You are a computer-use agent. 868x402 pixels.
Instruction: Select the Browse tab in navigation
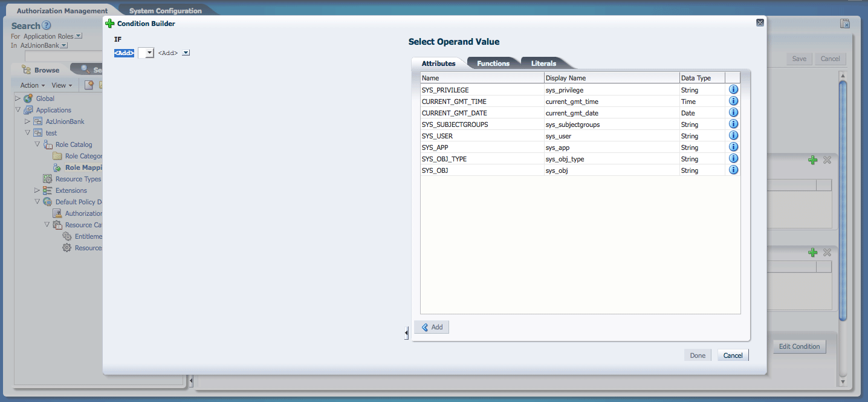click(41, 70)
